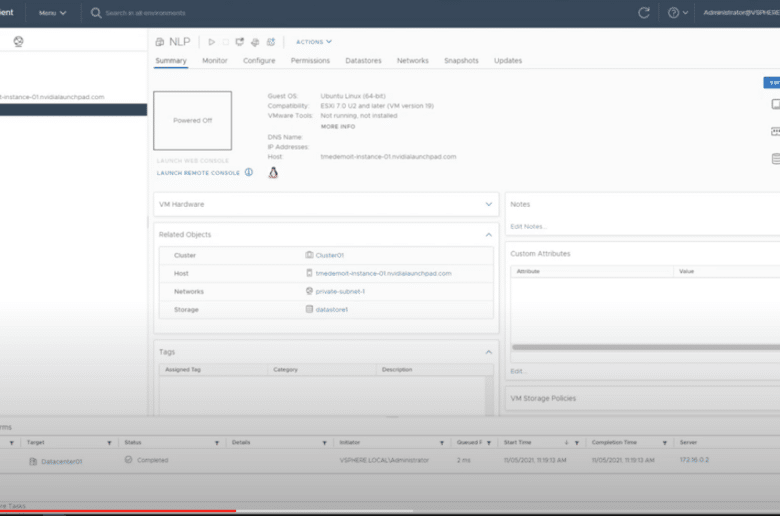
Task: Filter the Queued For column
Action: [x=489, y=442]
